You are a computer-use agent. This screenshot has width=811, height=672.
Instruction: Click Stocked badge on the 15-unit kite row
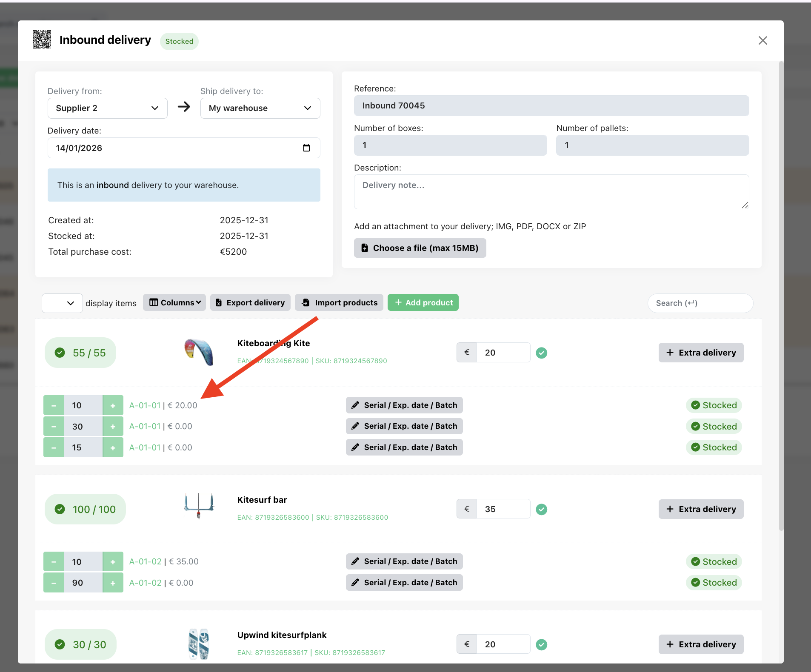point(714,447)
